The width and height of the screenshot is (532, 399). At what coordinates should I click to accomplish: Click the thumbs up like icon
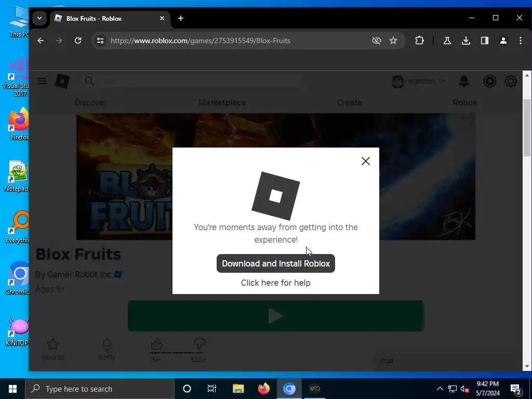point(156,344)
